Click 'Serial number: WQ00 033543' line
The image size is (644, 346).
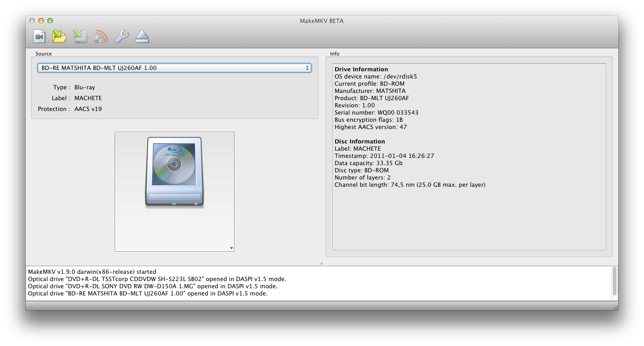point(377,113)
